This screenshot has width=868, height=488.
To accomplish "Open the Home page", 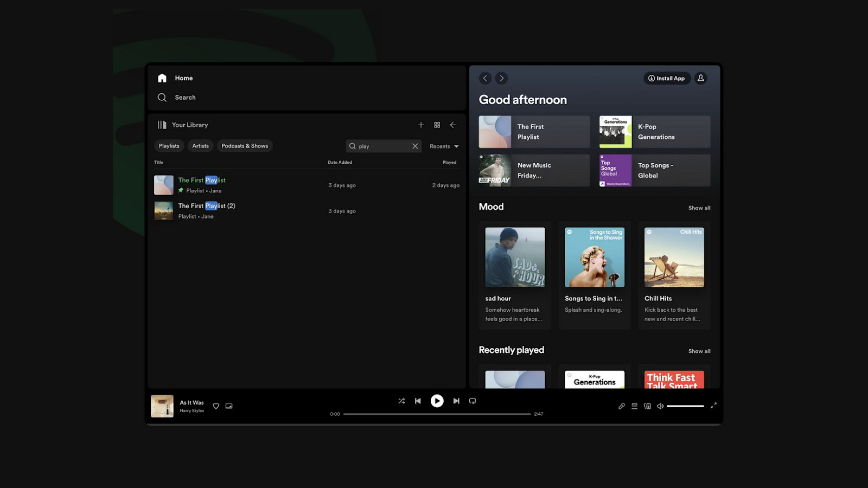I will 175,78.
